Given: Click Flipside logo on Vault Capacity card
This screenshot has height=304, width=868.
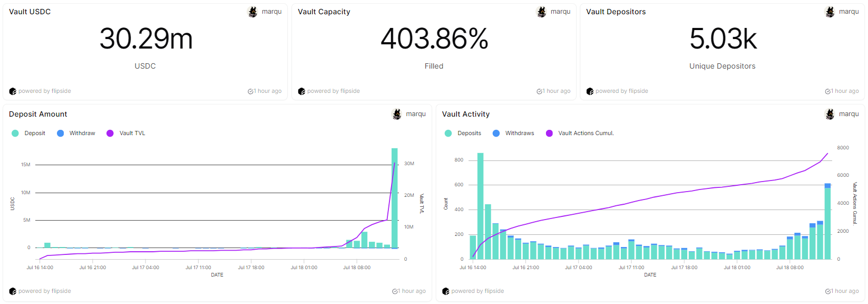Looking at the screenshot, I should [x=301, y=91].
